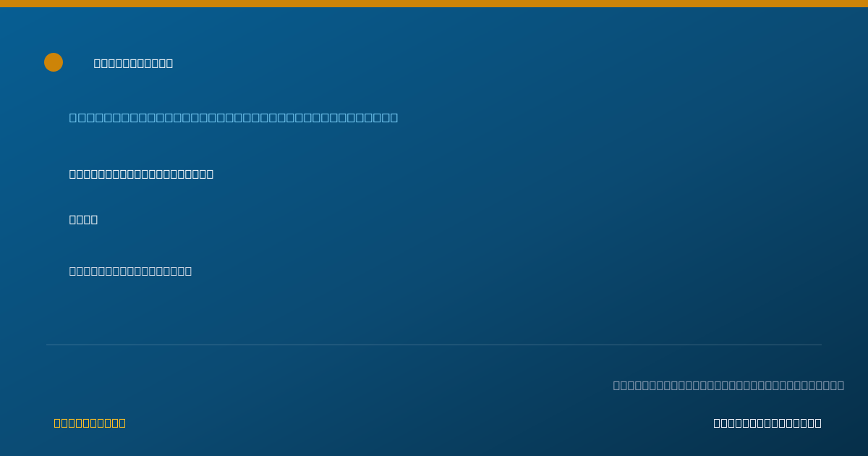Viewport: 868px width, 456px height.
Task: Click the light-blue title line
Action: [x=234, y=117]
